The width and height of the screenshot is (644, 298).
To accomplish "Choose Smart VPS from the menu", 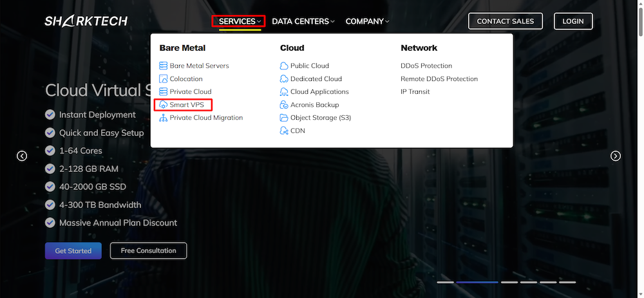I will 187,105.
